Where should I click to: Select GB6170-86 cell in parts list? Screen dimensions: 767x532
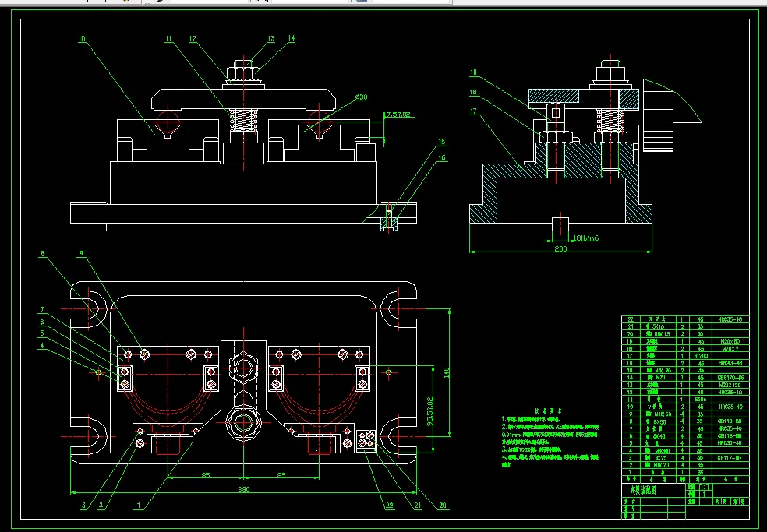[731, 378]
